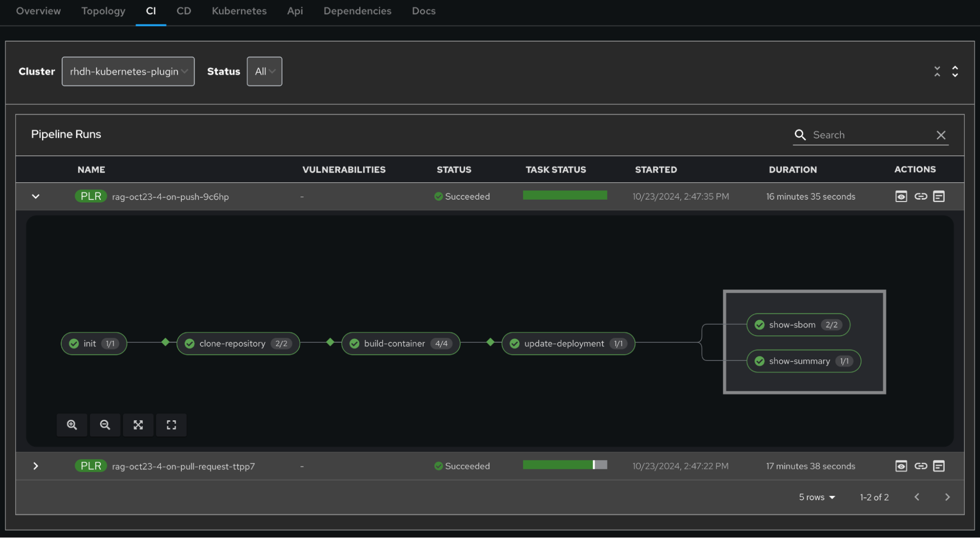Click the PLR badge for pull-request-ttpp7
The height and width of the screenshot is (538, 980).
(91, 466)
